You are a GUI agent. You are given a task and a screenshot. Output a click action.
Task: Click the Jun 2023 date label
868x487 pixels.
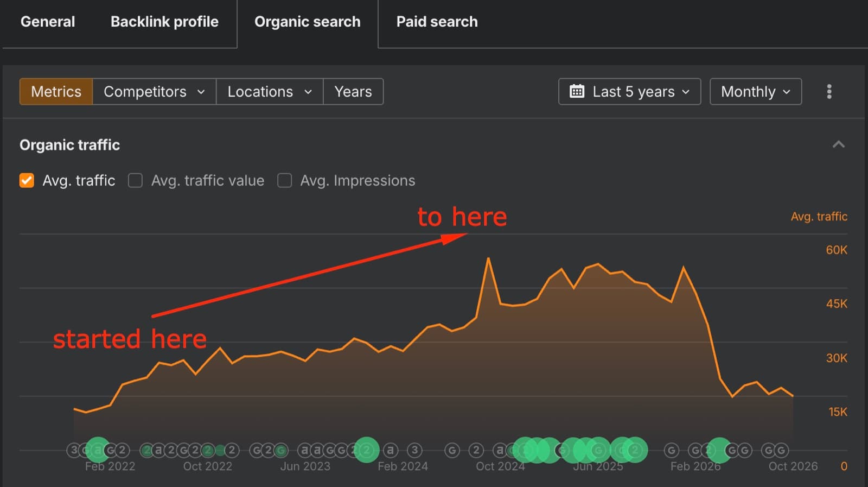point(305,466)
